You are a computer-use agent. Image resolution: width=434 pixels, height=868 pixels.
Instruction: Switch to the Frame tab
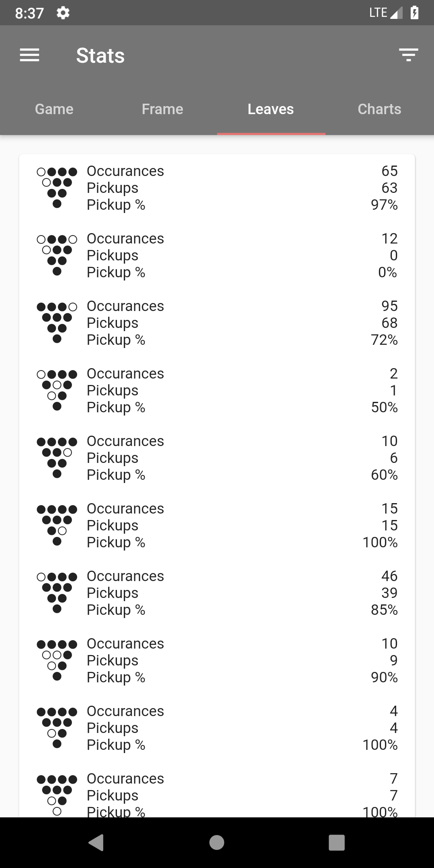click(163, 109)
